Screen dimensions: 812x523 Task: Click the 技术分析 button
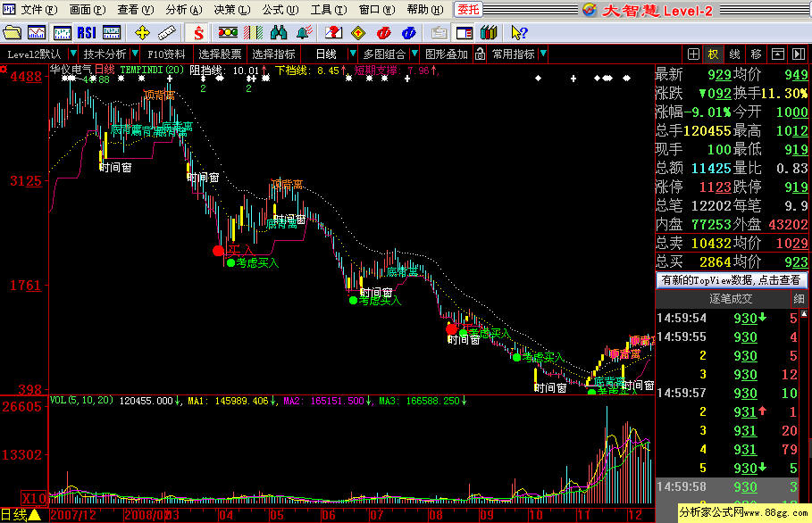pyautogui.click(x=105, y=54)
